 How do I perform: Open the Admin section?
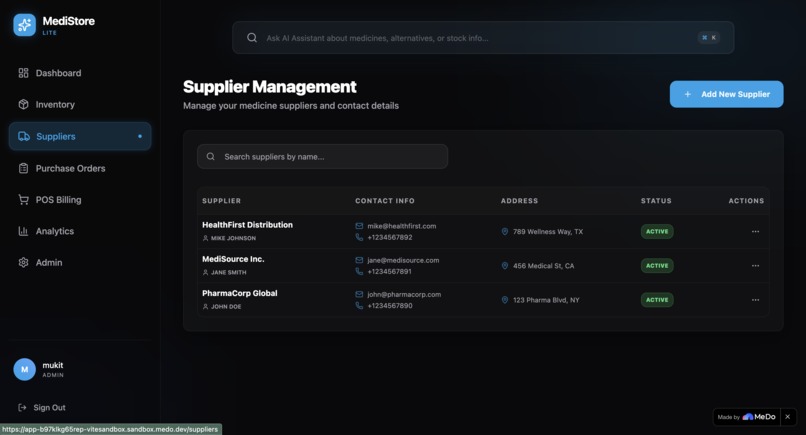[x=80, y=262]
